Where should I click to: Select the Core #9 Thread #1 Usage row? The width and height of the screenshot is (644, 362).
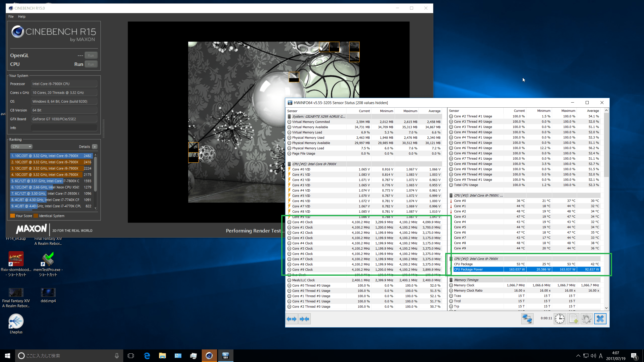pyautogui.click(x=525, y=179)
